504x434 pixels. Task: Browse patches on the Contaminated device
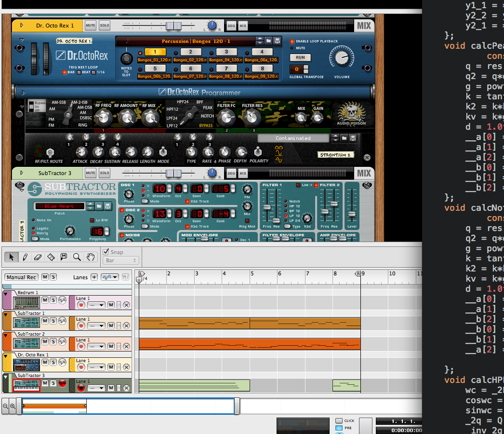(x=344, y=138)
